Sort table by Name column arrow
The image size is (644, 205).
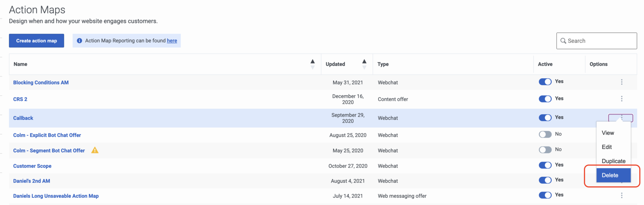[x=313, y=64]
